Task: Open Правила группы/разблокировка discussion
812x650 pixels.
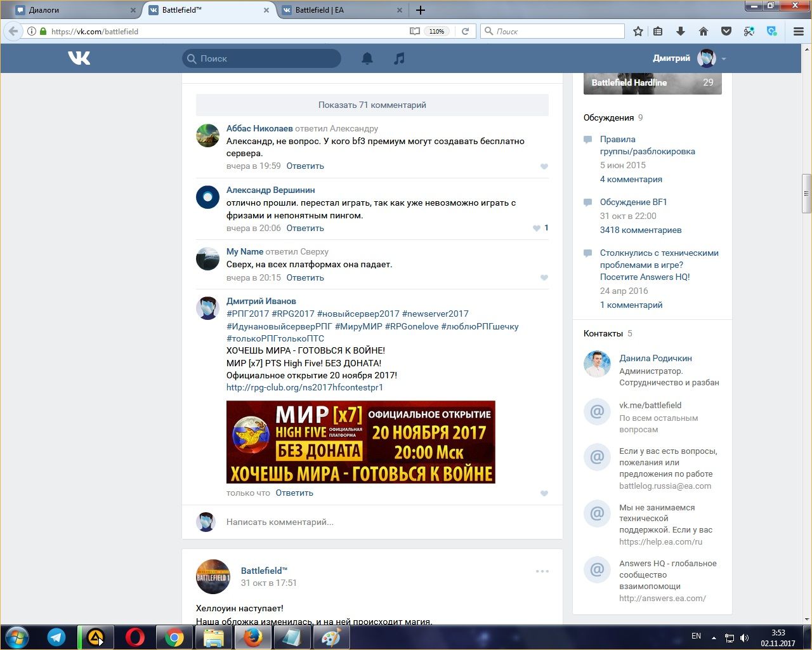Action: [x=647, y=145]
